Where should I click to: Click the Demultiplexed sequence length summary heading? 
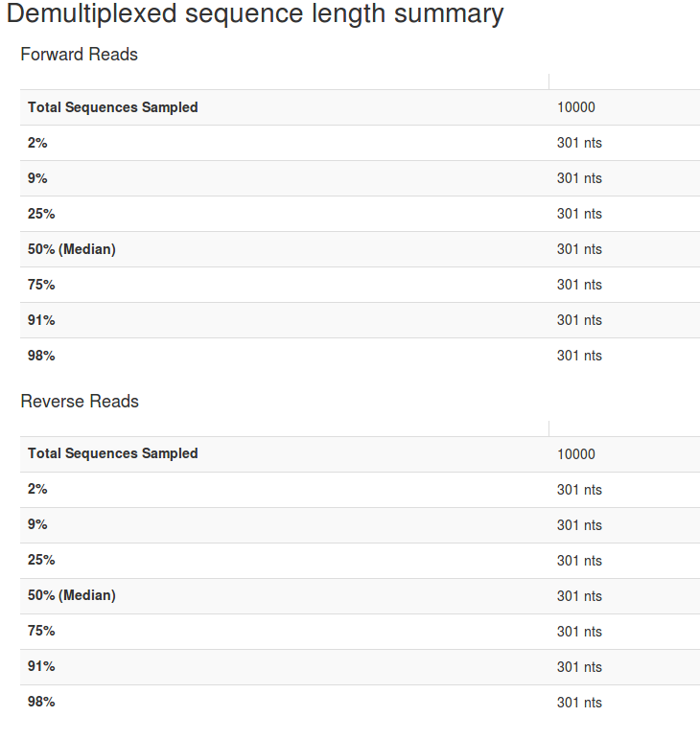255,14
